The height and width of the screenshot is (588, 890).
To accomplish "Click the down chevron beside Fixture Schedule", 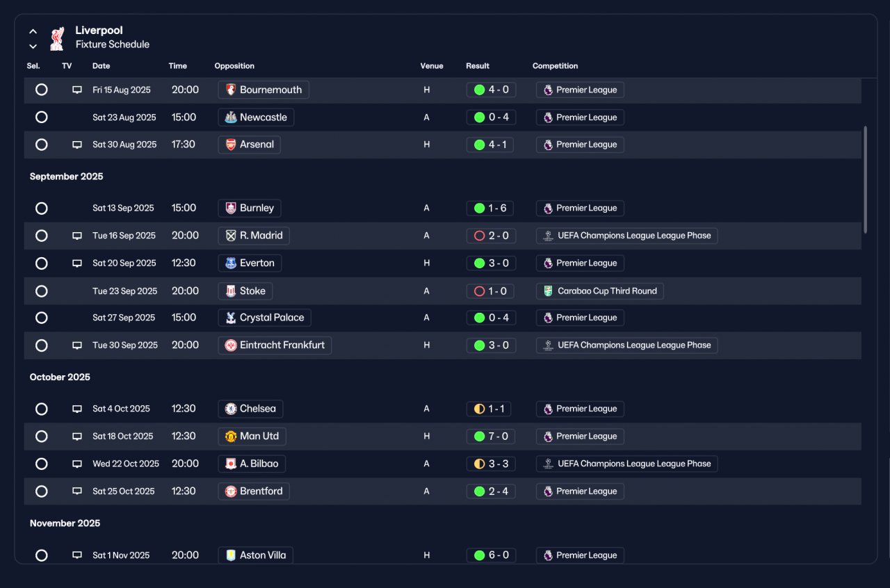I will [33, 47].
